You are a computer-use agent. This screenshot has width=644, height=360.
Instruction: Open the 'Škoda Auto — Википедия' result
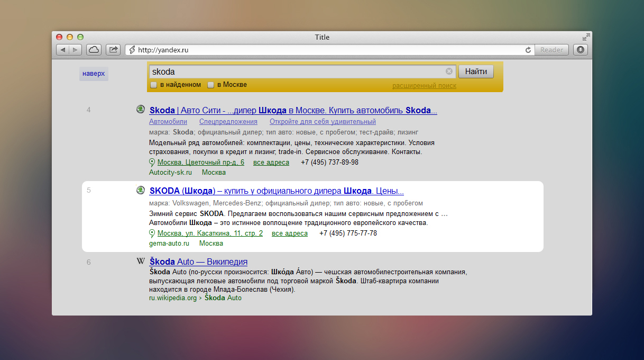click(198, 262)
